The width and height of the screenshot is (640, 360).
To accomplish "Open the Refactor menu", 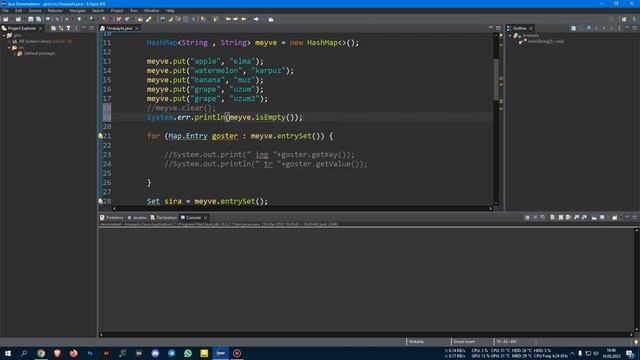I will pyautogui.click(x=55, y=11).
